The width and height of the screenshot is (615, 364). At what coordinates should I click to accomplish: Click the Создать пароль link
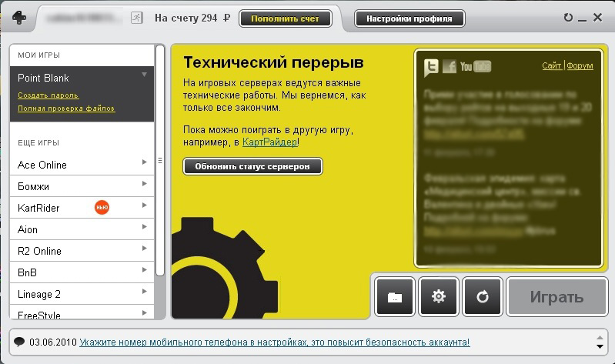(x=48, y=95)
